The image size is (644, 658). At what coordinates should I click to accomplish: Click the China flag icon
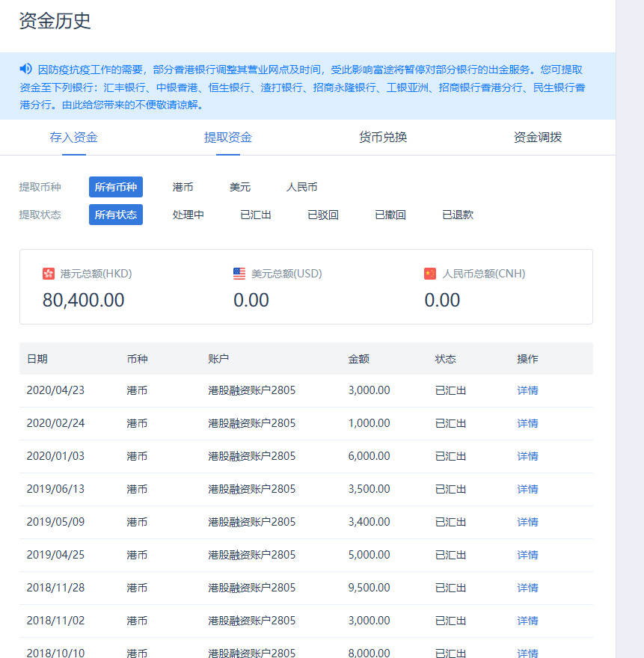pyautogui.click(x=430, y=274)
